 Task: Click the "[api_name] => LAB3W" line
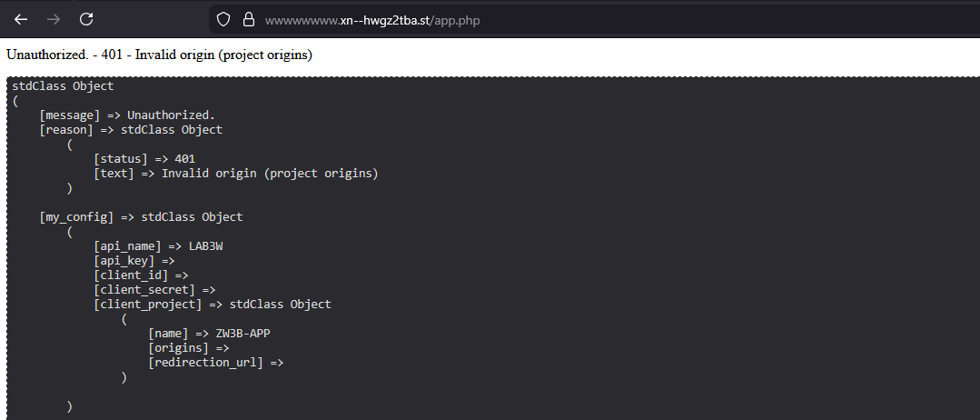(x=158, y=246)
